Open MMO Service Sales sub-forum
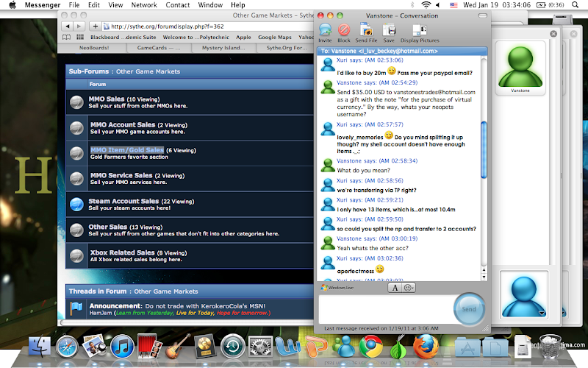 pyautogui.click(x=121, y=175)
